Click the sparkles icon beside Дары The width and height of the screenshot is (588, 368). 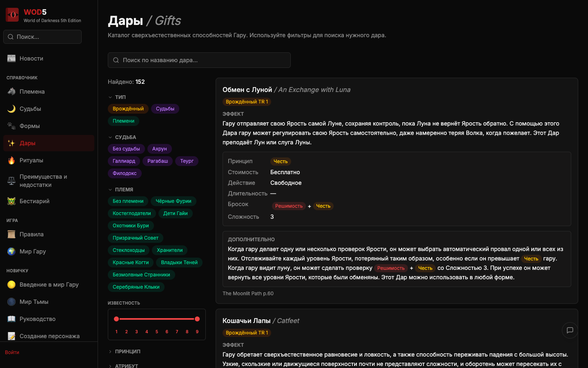pyautogui.click(x=11, y=143)
